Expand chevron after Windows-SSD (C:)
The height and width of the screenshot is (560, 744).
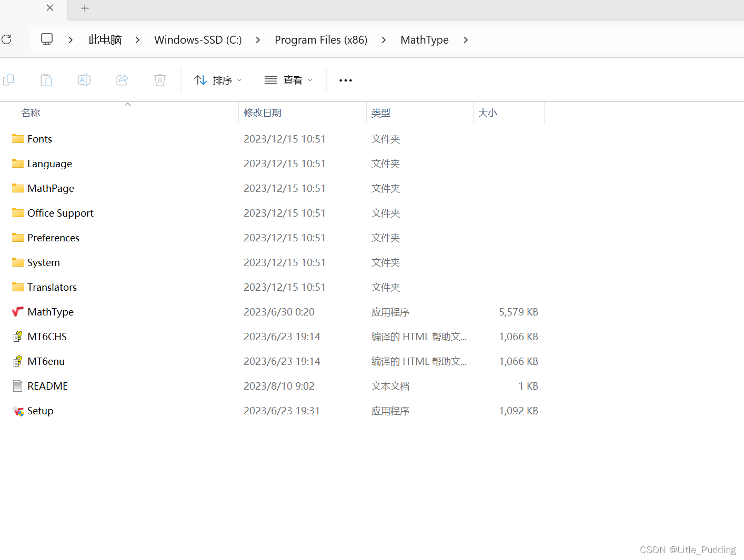click(x=258, y=40)
